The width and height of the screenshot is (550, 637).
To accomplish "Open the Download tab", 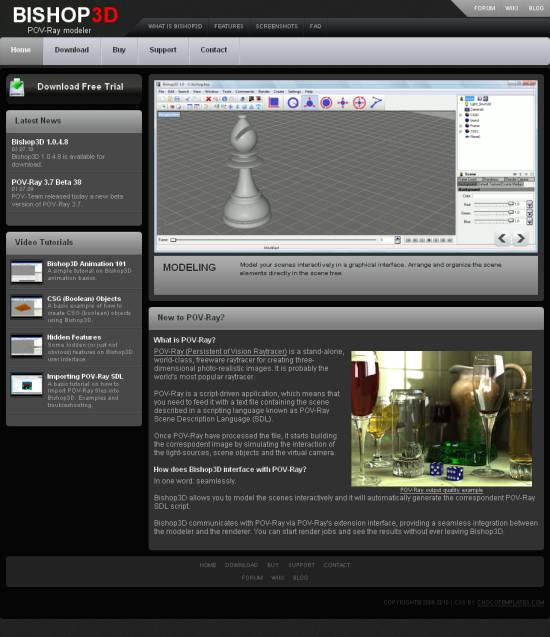I will [71, 50].
